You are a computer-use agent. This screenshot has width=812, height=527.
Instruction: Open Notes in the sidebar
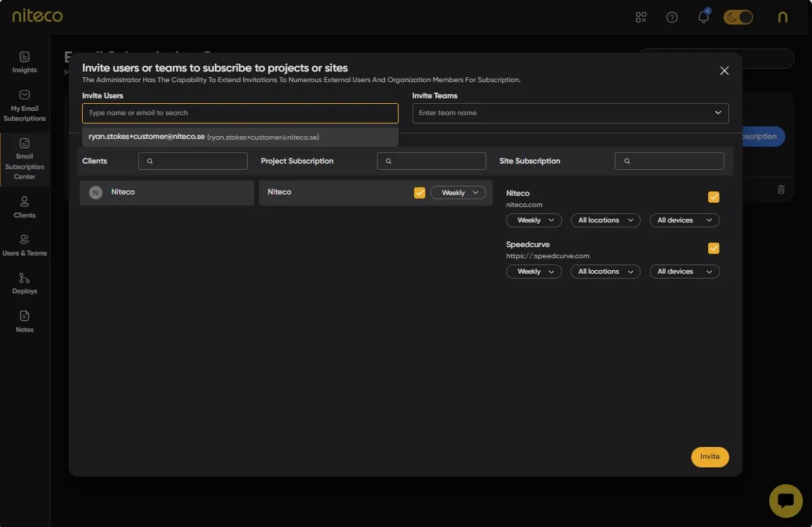click(25, 321)
